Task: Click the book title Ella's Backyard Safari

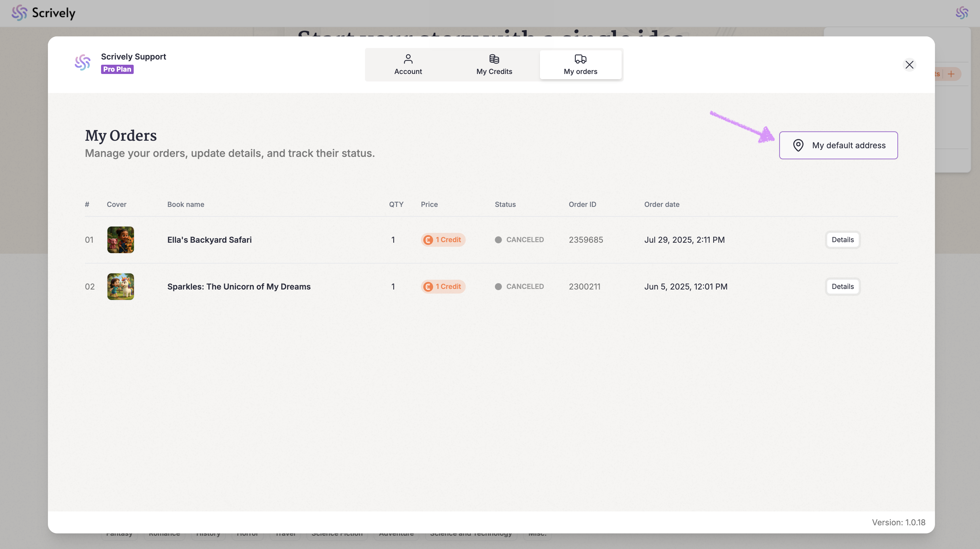Action: tap(209, 240)
